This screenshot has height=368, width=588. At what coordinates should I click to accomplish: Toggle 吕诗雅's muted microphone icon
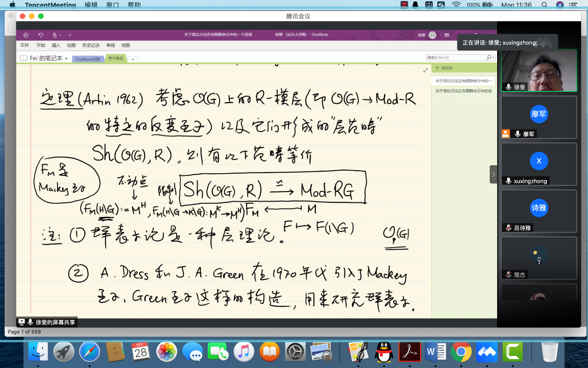pos(509,228)
